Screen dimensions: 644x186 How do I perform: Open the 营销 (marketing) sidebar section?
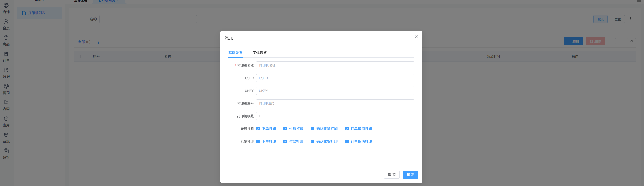point(6,89)
